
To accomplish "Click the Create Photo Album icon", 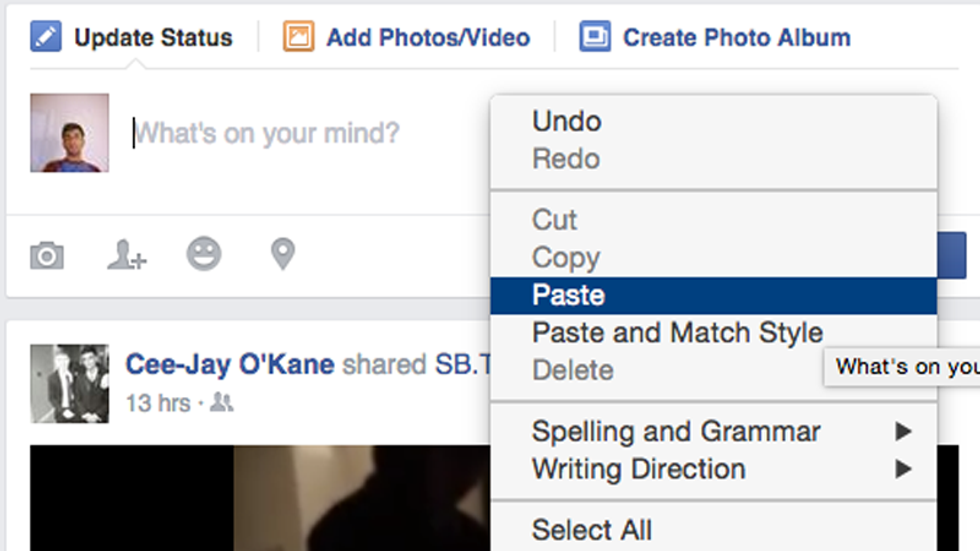I will tap(595, 38).
